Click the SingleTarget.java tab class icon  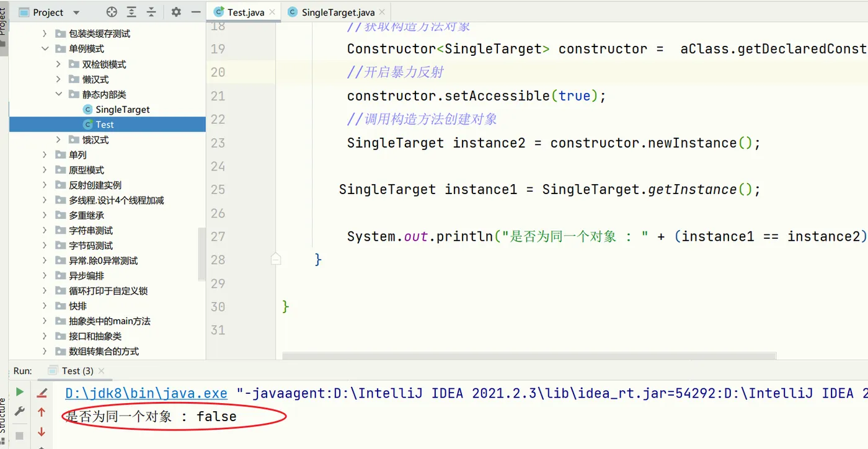[293, 12]
